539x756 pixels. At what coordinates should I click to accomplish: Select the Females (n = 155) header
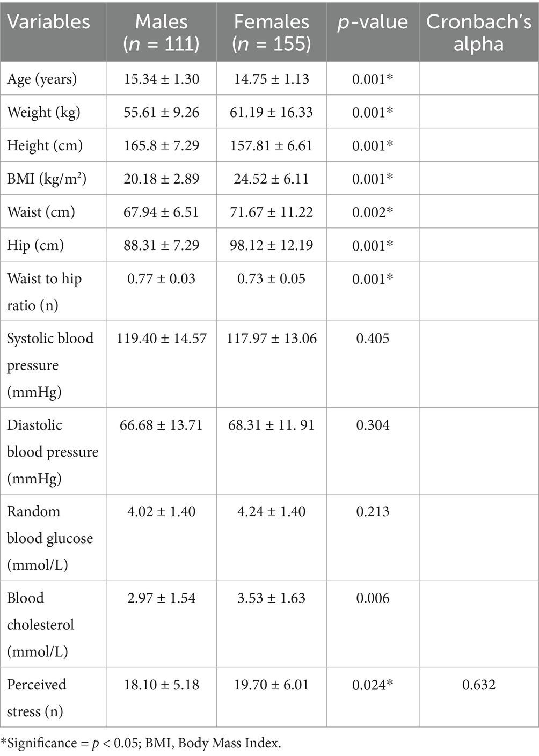[x=272, y=32]
